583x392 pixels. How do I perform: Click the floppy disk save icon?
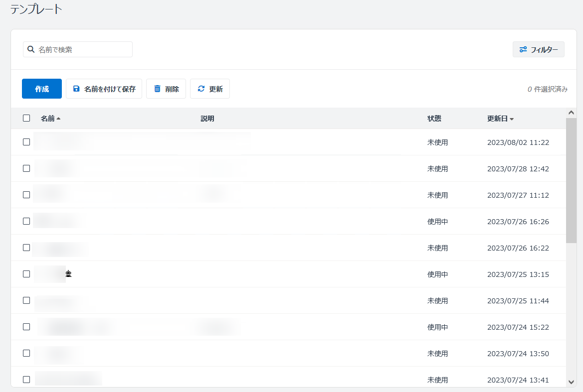(76, 89)
